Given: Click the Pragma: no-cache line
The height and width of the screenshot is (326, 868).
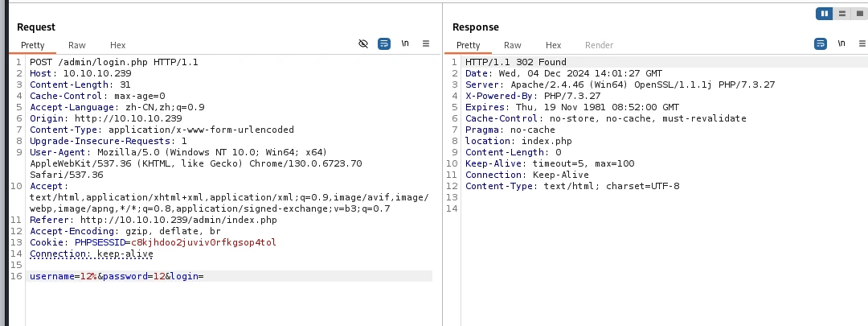Looking at the screenshot, I should (510, 130).
